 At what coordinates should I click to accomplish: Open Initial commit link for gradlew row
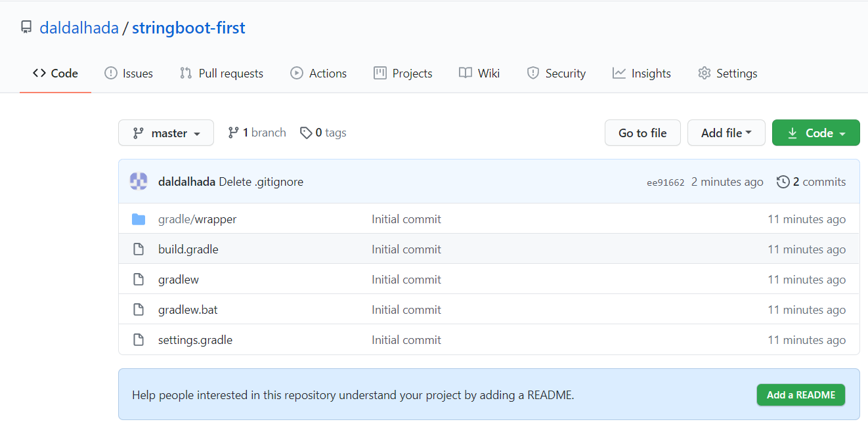coord(406,280)
